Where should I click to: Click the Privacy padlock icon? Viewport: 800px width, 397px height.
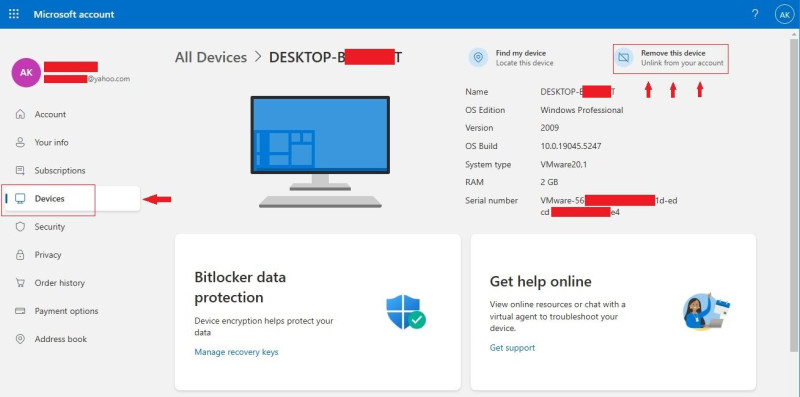tap(20, 255)
